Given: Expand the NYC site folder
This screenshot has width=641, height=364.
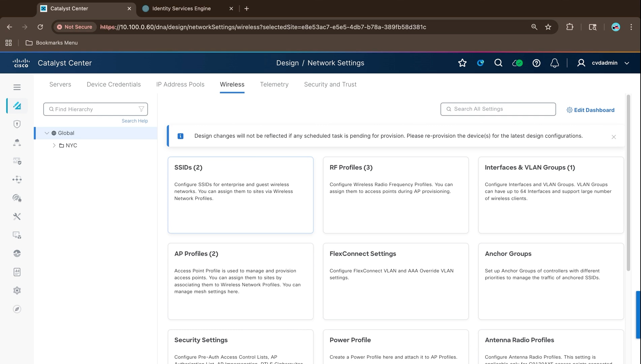Looking at the screenshot, I should click(54, 146).
